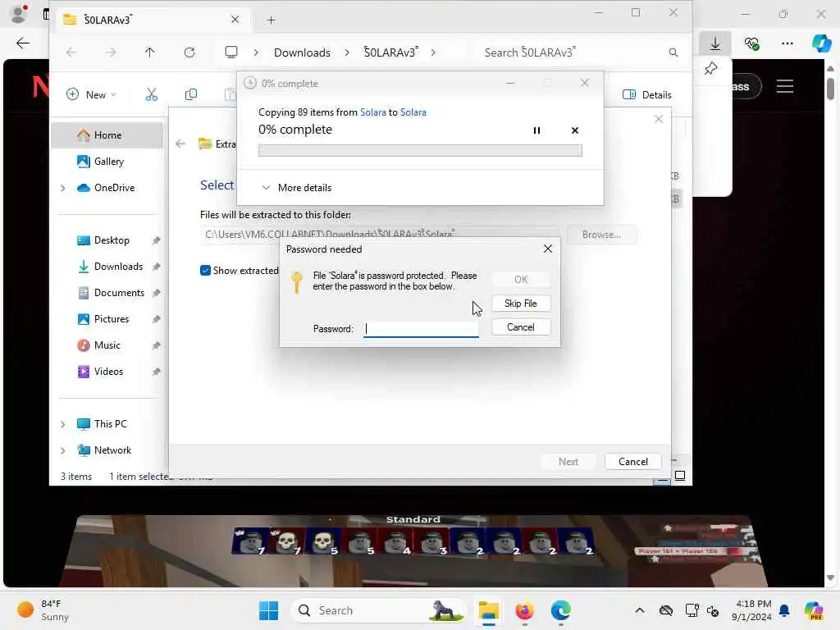Image resolution: width=840 pixels, height=630 pixels.
Task: Click the notification bell in system tray
Action: [783, 610]
